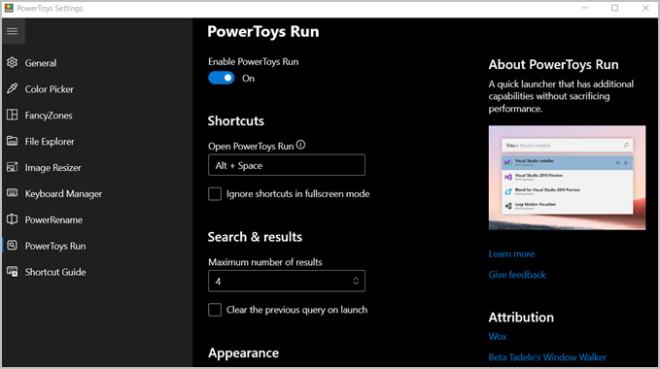Image resolution: width=660 pixels, height=369 pixels.
Task: Click the About PowerToys Run heading
Action: click(554, 64)
